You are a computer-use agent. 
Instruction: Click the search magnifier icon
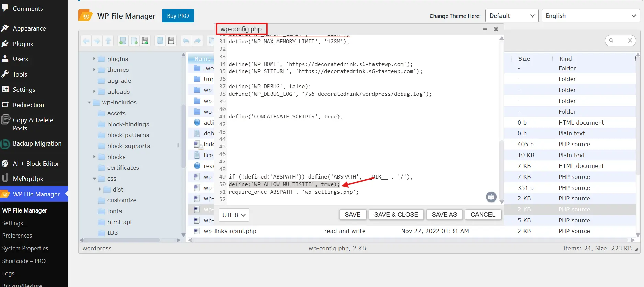pyautogui.click(x=611, y=41)
